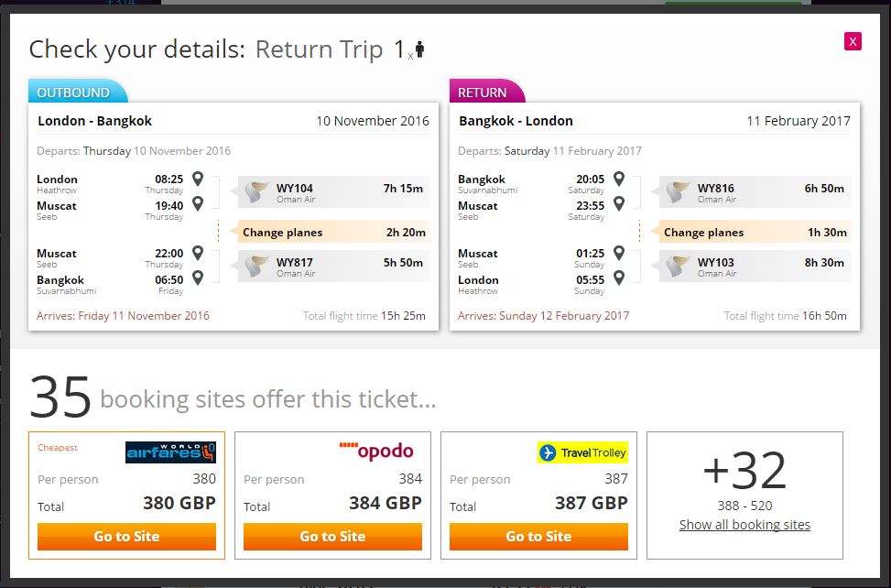Open the Show all booking sites link
Screen dimensions: 891x588
click(x=744, y=525)
